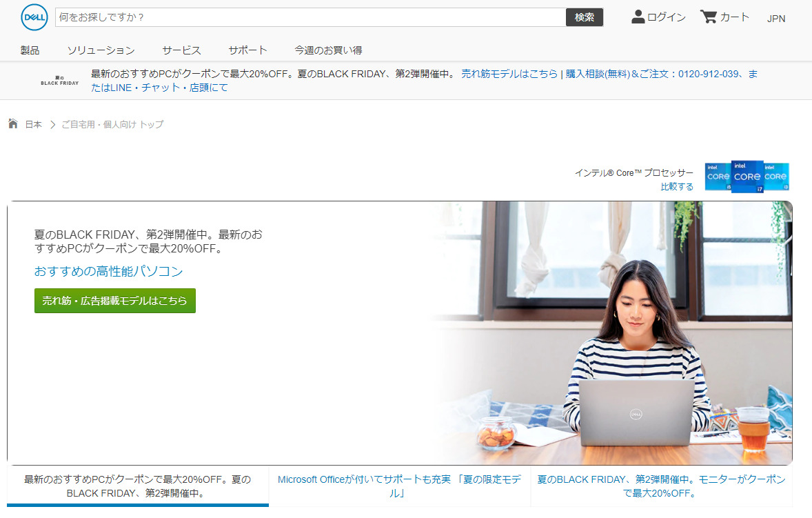The image size is (812, 518).
Task: Click the 検索 search button
Action: point(584,17)
